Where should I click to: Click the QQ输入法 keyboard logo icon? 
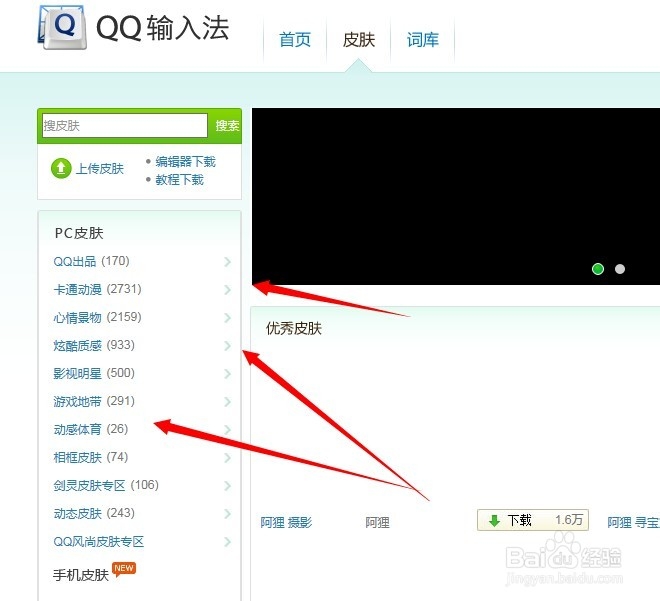pyautogui.click(x=62, y=27)
